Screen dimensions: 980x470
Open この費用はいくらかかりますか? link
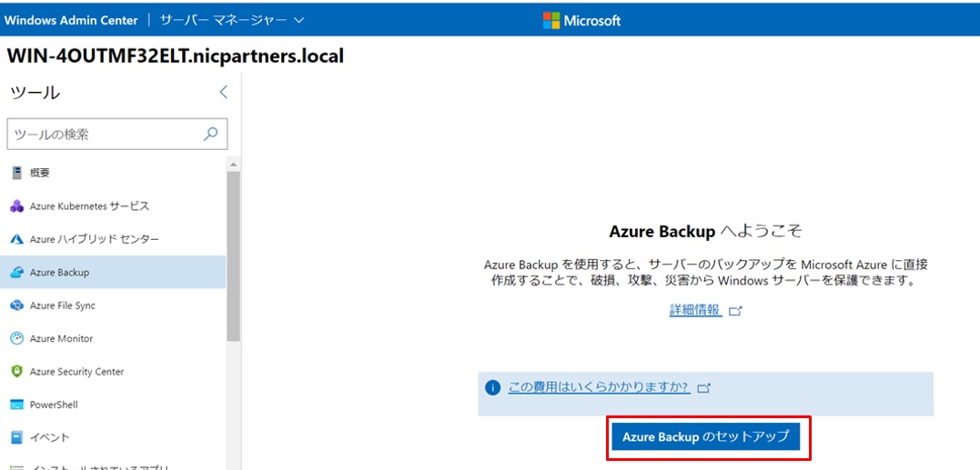600,387
